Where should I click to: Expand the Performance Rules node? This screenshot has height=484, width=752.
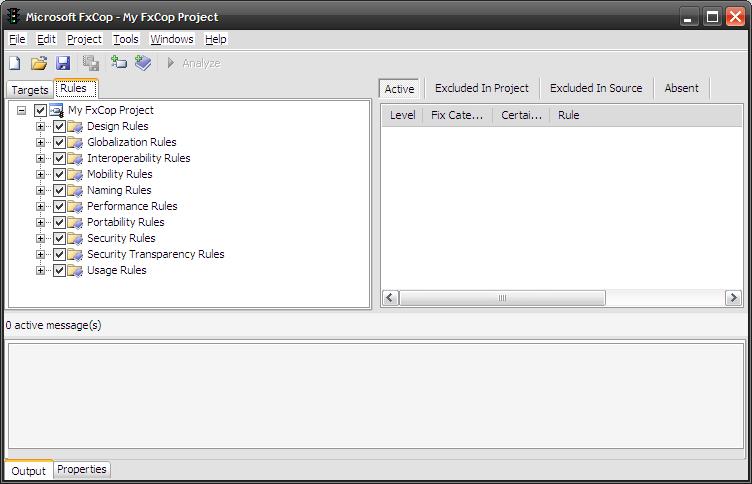point(40,206)
